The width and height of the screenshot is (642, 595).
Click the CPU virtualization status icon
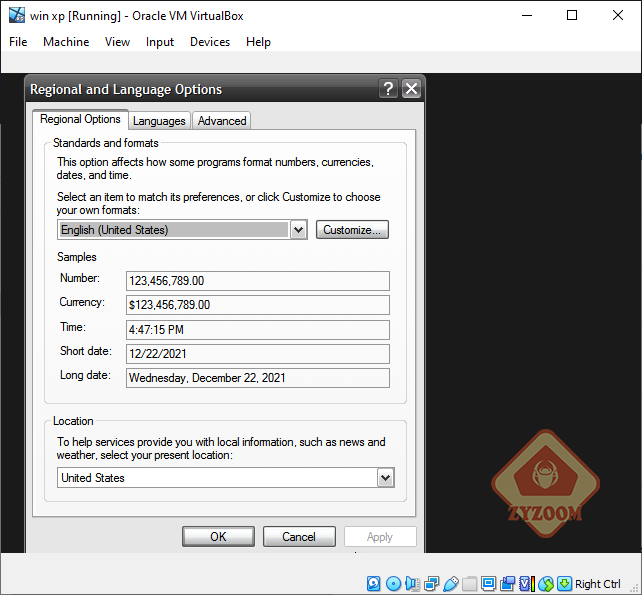527,584
